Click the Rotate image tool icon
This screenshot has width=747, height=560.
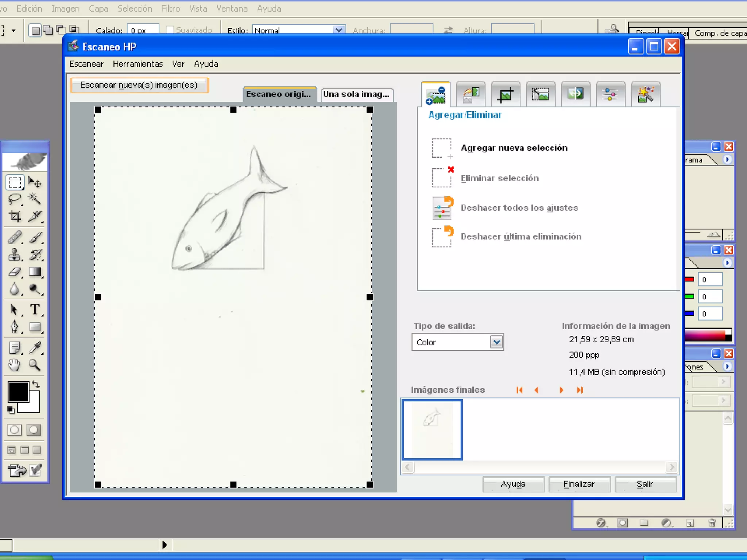(x=470, y=94)
